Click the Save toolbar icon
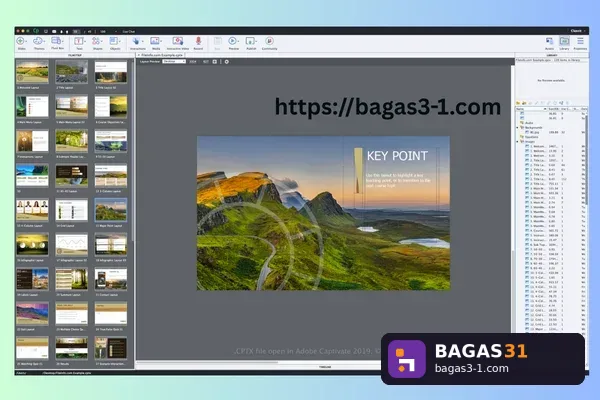Screen dimensions: 600x400 (217, 41)
